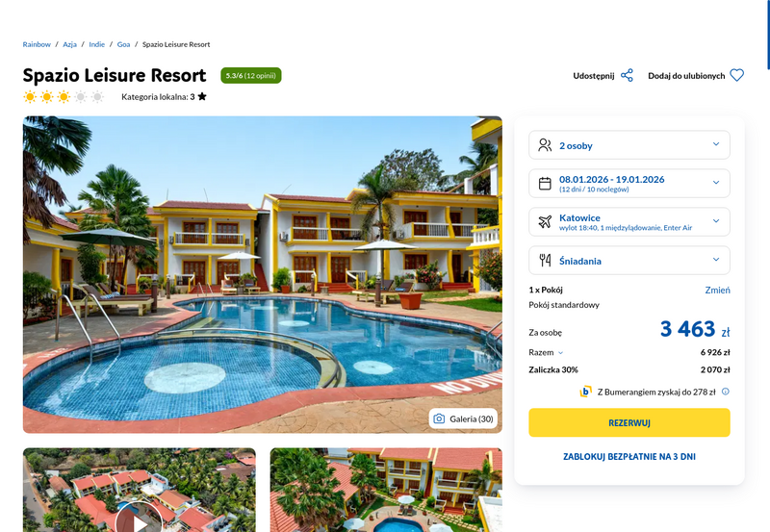Click the airplane icon in the Katowice field
The height and width of the screenshot is (532, 770).
(545, 222)
